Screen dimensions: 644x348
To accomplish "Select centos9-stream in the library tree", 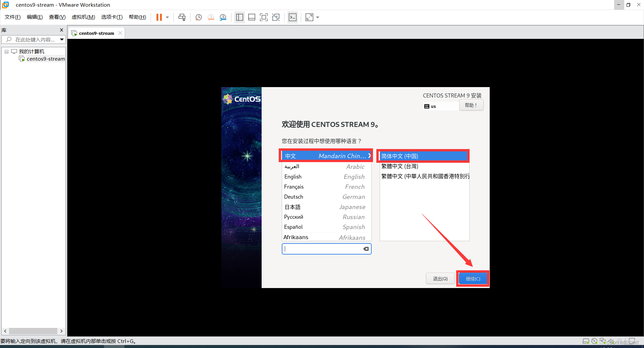I will (46, 59).
